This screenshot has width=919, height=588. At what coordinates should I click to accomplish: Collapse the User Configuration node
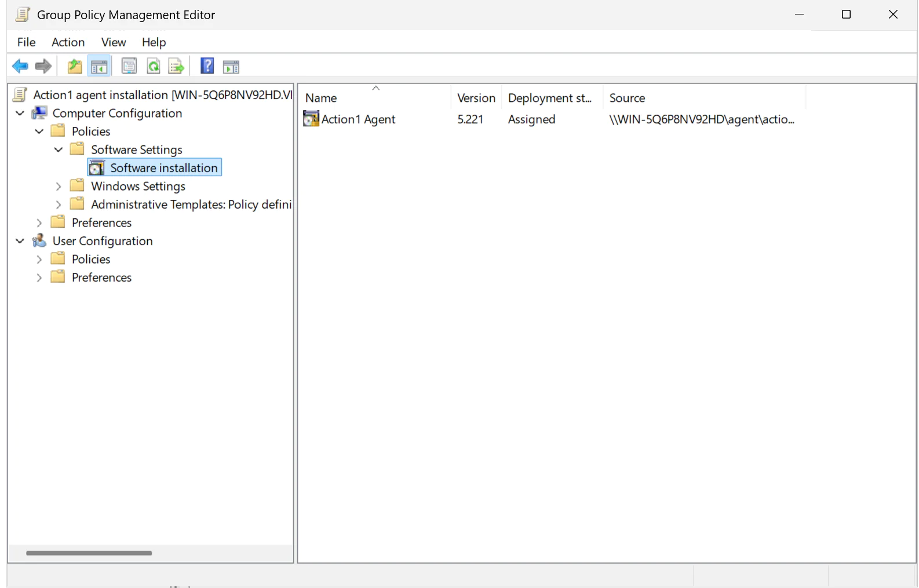[20, 241]
